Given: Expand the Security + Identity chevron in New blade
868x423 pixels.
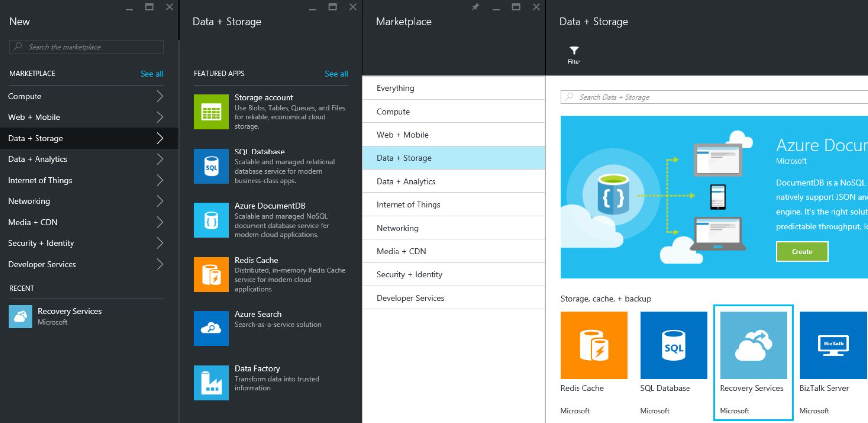Looking at the screenshot, I should (160, 243).
